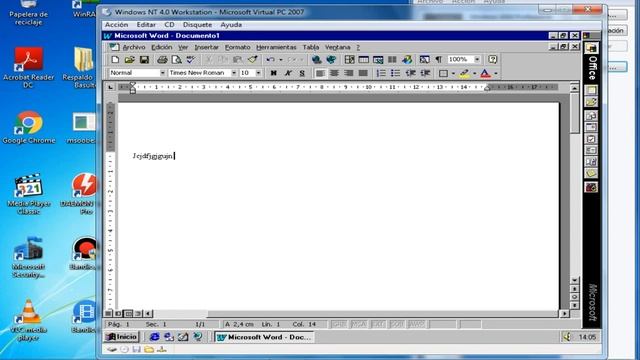
Task: Open the Tabla menu
Action: (311, 47)
